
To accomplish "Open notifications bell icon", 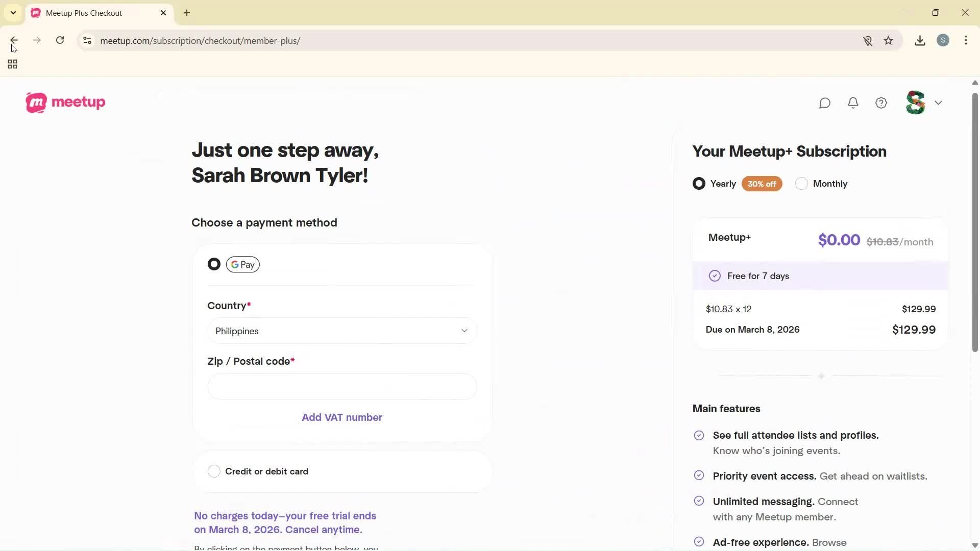I will tap(853, 103).
